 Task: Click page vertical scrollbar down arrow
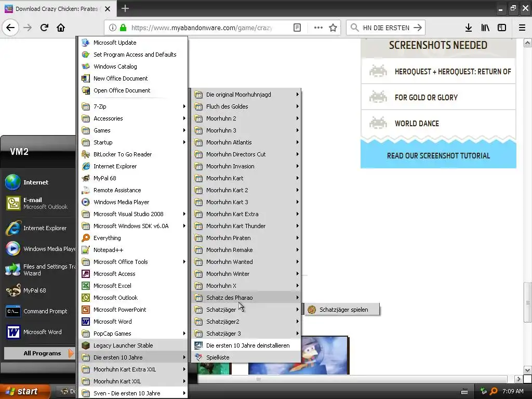pos(527,370)
